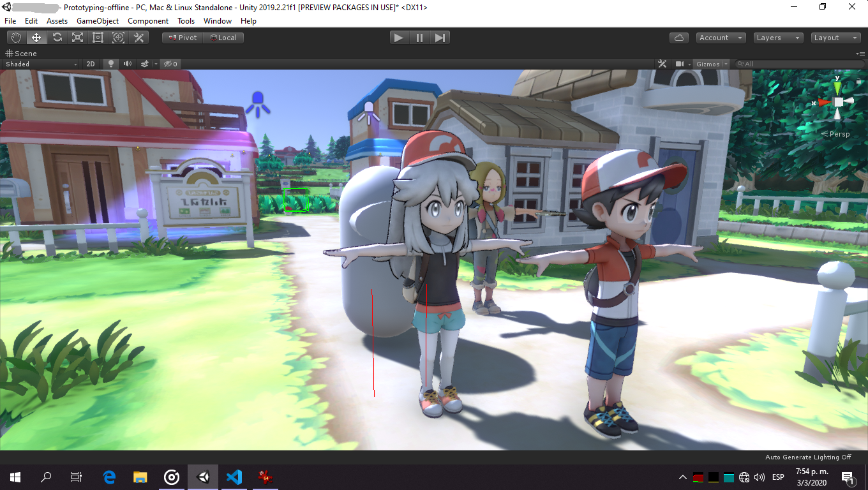The height and width of the screenshot is (490, 868).
Task: Launch Microsoft Edge from the taskbar
Action: (x=110, y=477)
